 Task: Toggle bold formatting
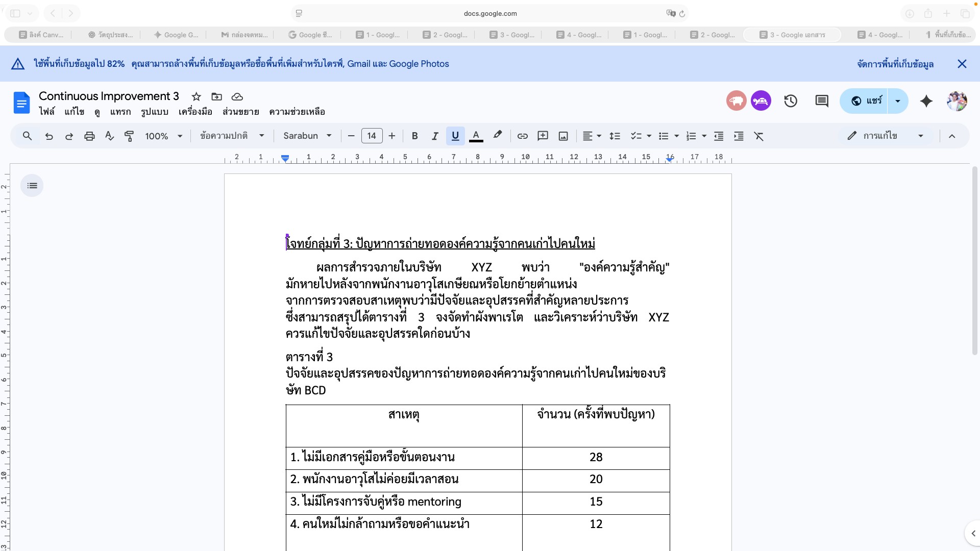pos(414,136)
